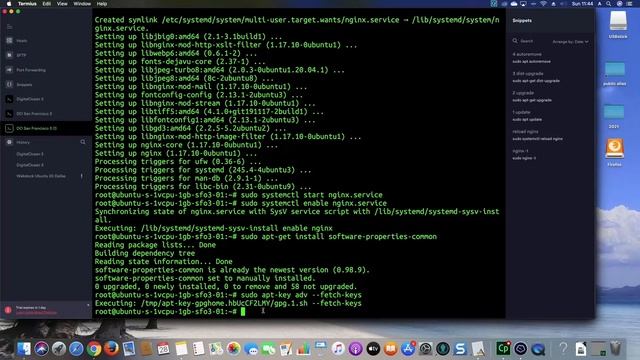Open Photos from the Dock
Screen dimensions: 640x360
pyautogui.click(x=233, y=349)
